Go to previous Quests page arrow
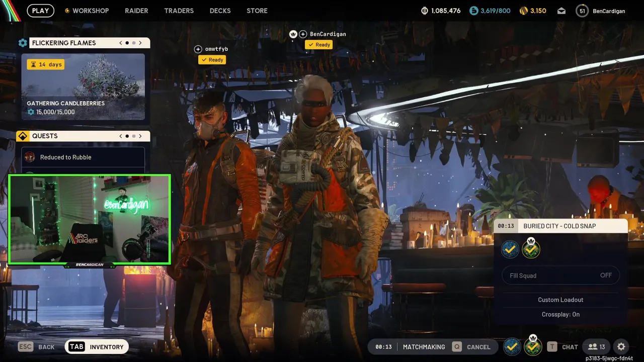The height and width of the screenshot is (362, 644). 121,136
